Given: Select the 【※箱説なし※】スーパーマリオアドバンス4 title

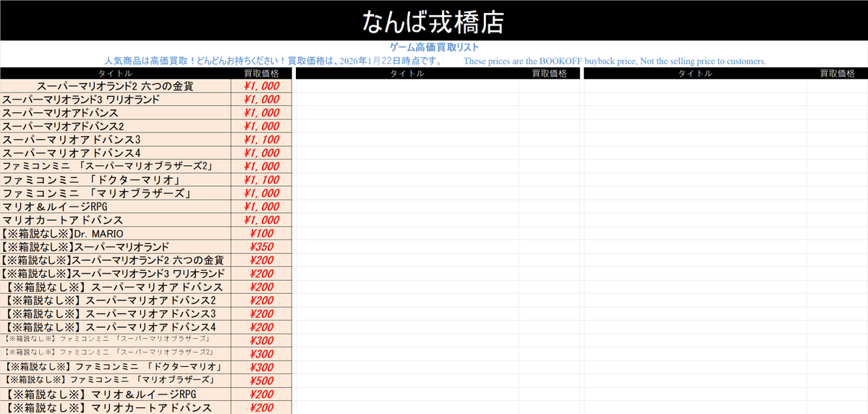Looking at the screenshot, I should click(x=116, y=327).
